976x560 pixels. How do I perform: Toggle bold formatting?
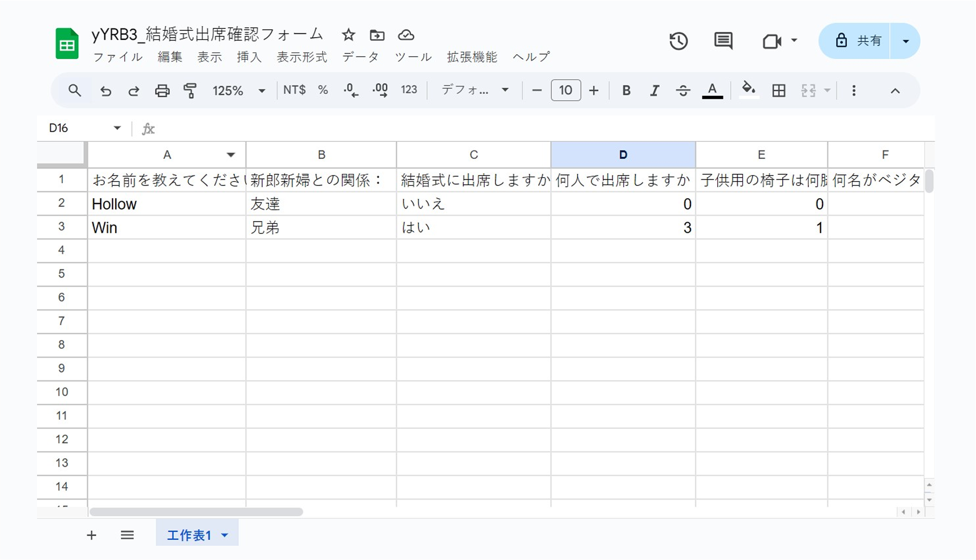(x=626, y=90)
